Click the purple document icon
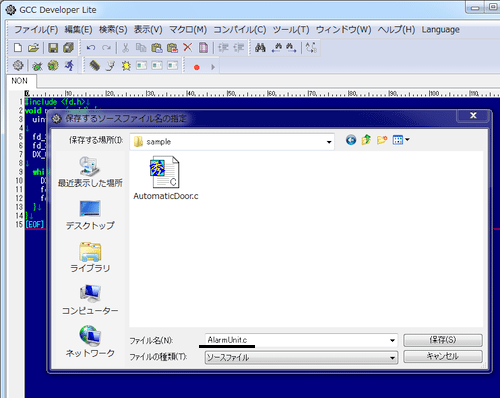500x398 pixels. click(x=203, y=48)
